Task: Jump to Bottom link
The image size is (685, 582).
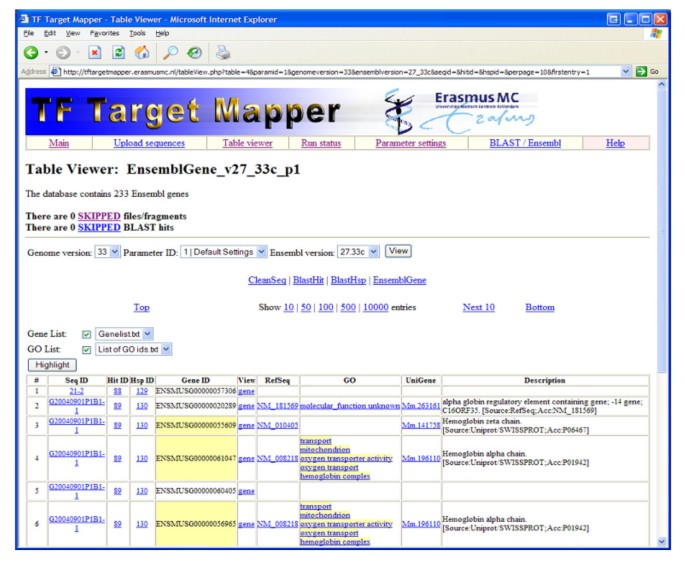Action: [540, 308]
